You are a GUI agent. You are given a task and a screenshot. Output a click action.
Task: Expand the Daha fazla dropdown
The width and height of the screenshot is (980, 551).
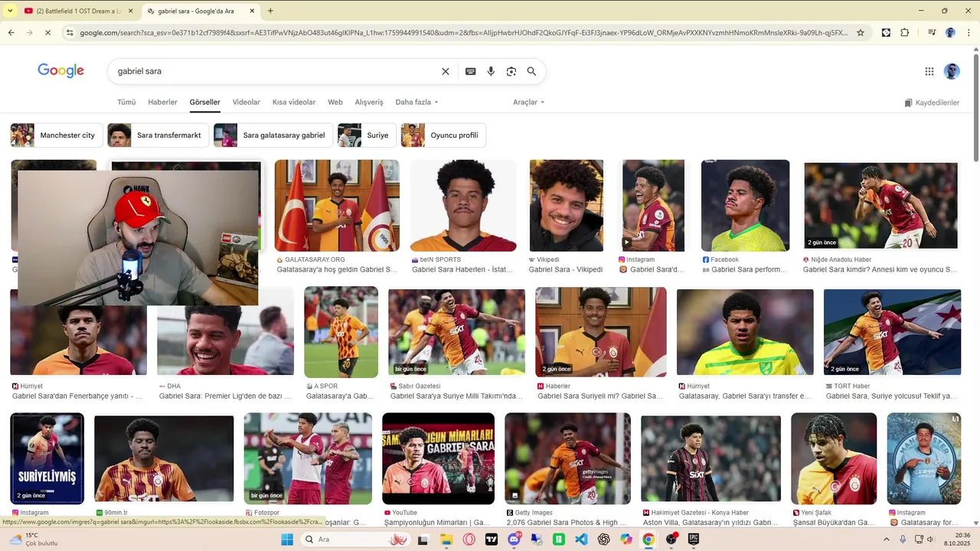click(x=417, y=102)
